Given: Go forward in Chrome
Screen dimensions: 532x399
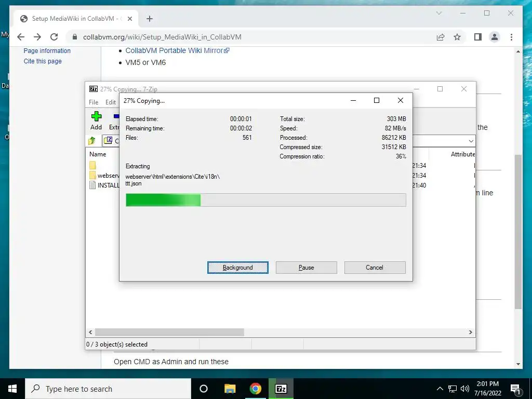Looking at the screenshot, I should pyautogui.click(x=37, y=37).
